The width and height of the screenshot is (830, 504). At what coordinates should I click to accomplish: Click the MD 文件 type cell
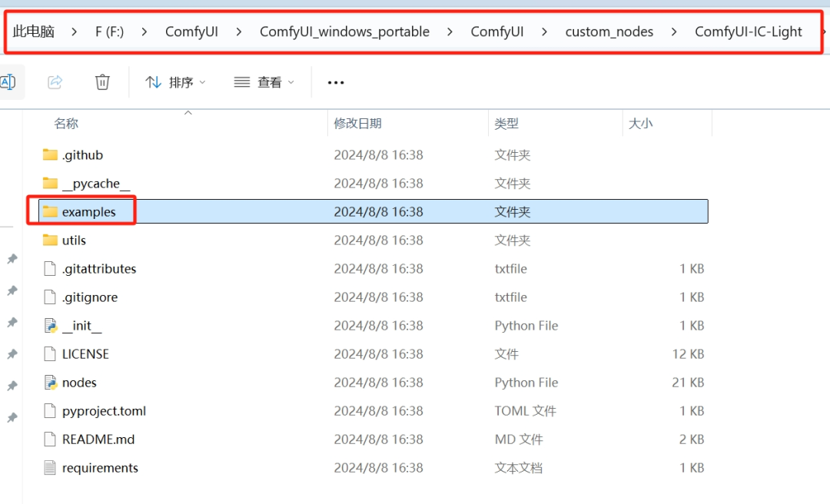coord(519,439)
